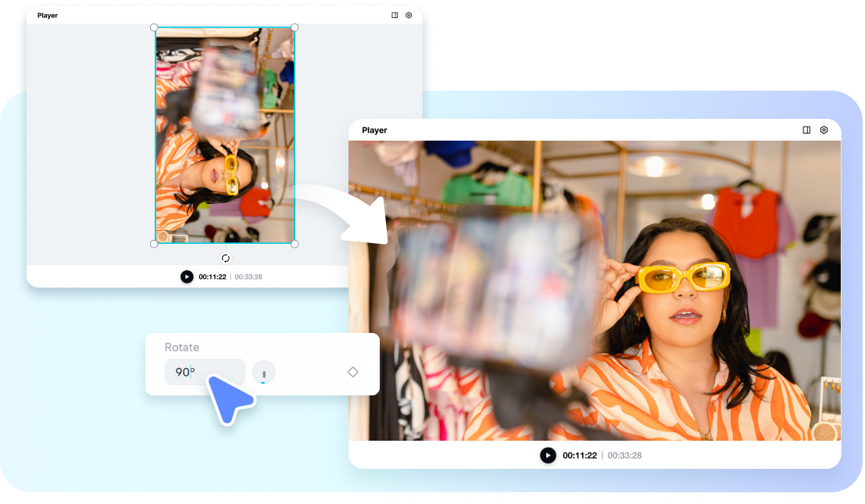Click the Rotate 90° input field
This screenshot has height=504, width=865.
click(x=205, y=372)
